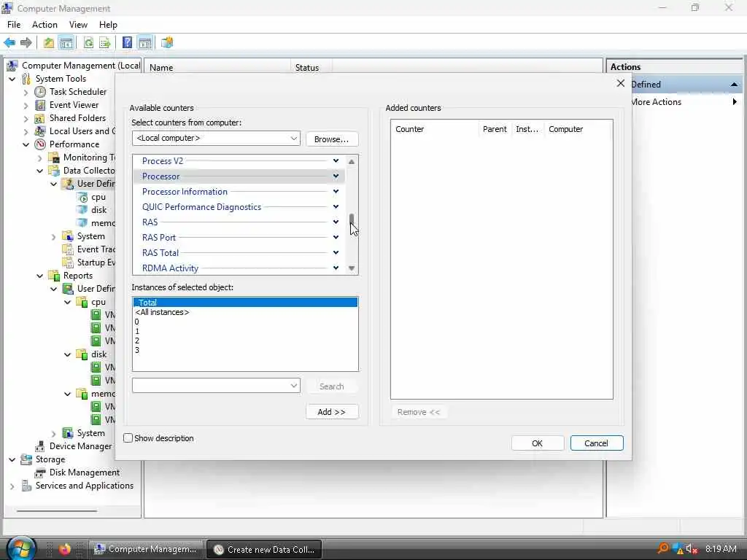This screenshot has width=747, height=560.
Task: Select <All instances> in instances list
Action: click(163, 312)
